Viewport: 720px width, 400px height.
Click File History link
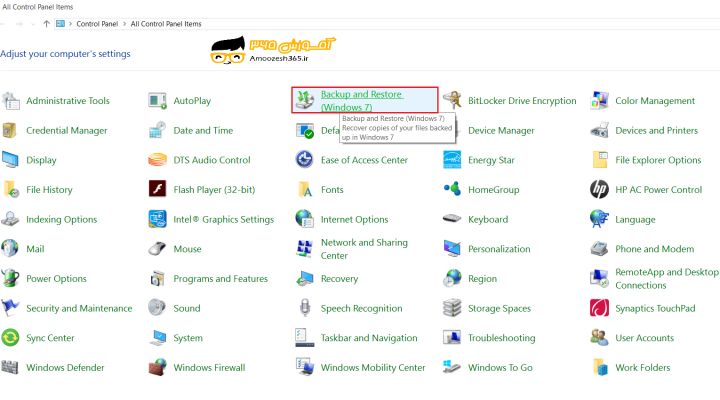(49, 190)
